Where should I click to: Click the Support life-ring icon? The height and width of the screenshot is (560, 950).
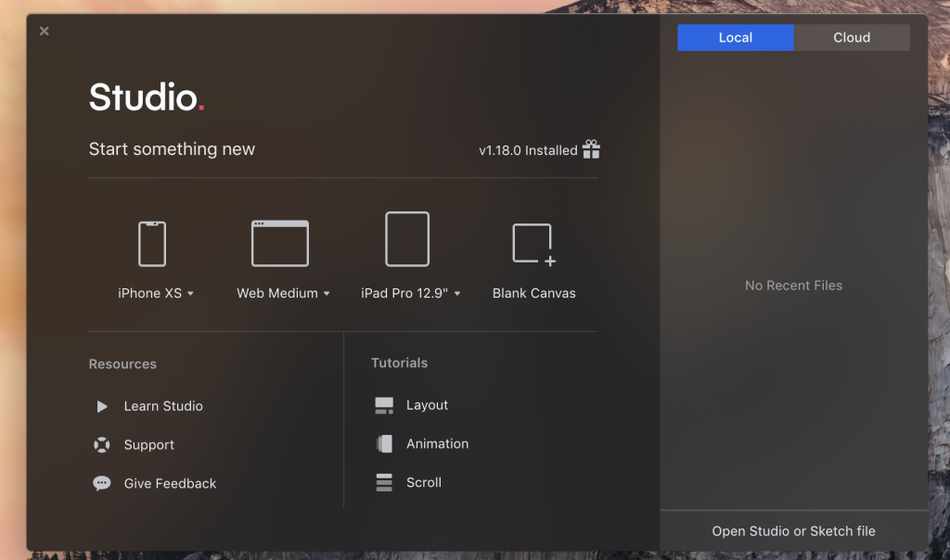tap(102, 445)
